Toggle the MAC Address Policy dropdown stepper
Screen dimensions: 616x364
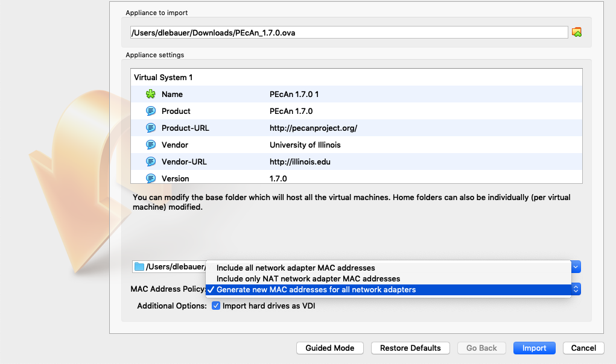576,289
